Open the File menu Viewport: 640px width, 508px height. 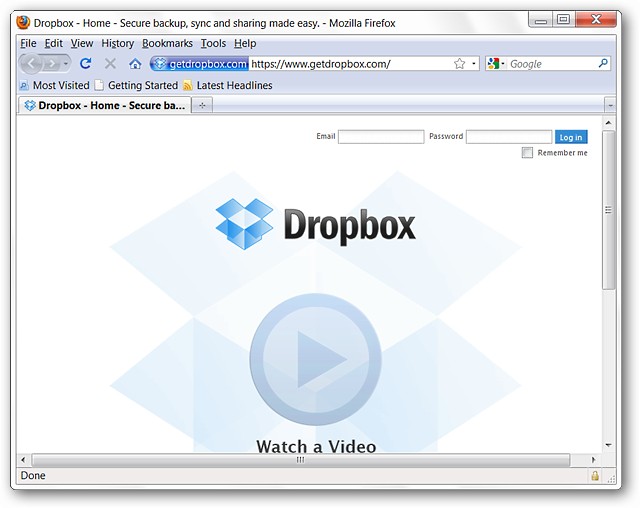(x=28, y=43)
